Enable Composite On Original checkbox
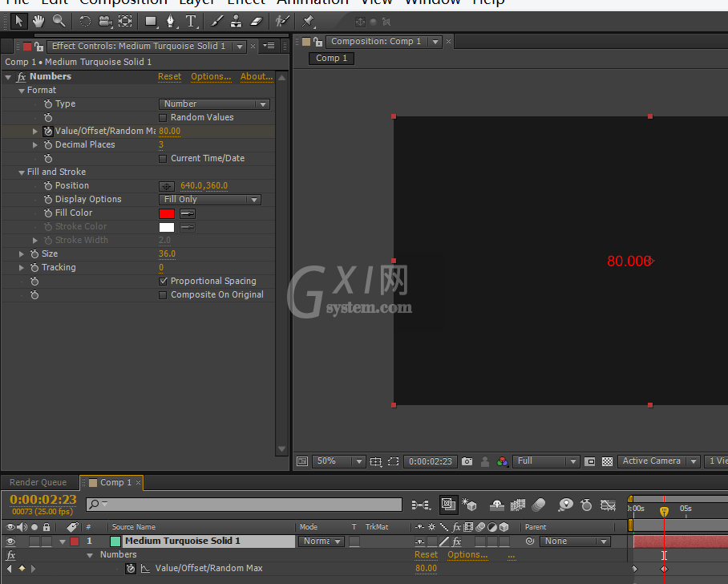Screen dimensions: 728x584 [x=163, y=295]
